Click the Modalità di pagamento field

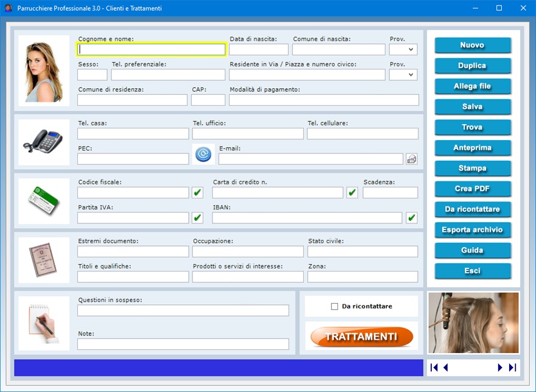(324, 100)
